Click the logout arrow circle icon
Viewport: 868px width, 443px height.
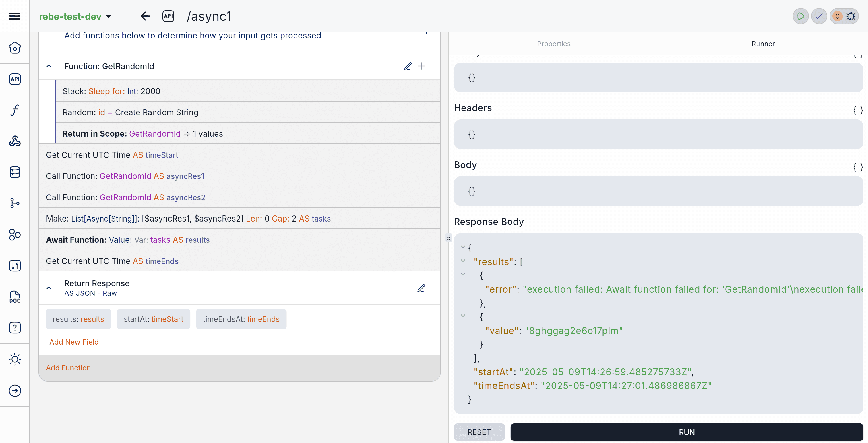pos(14,390)
